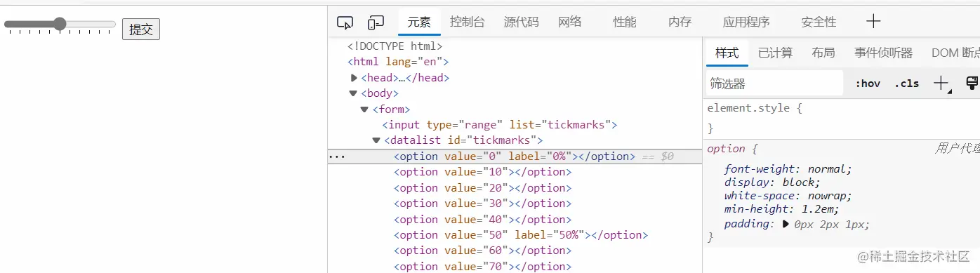980x273 pixels.
Task: Select the DOCTYPE html line
Action: (395, 46)
